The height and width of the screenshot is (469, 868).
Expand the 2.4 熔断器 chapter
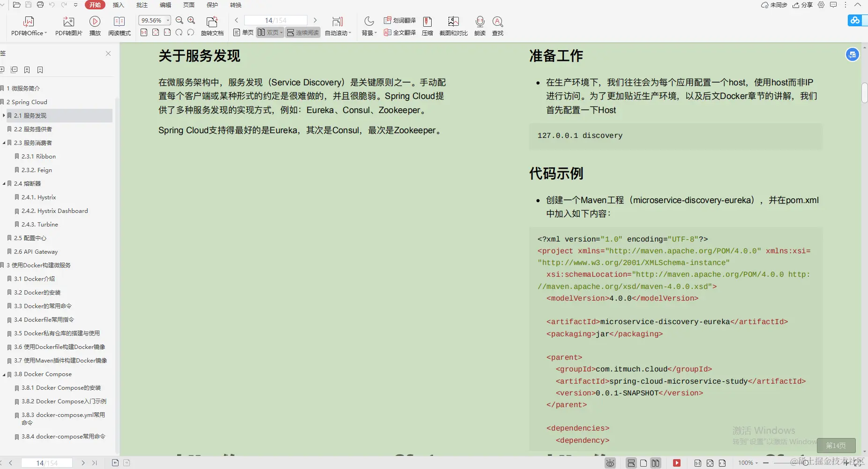[4, 183]
